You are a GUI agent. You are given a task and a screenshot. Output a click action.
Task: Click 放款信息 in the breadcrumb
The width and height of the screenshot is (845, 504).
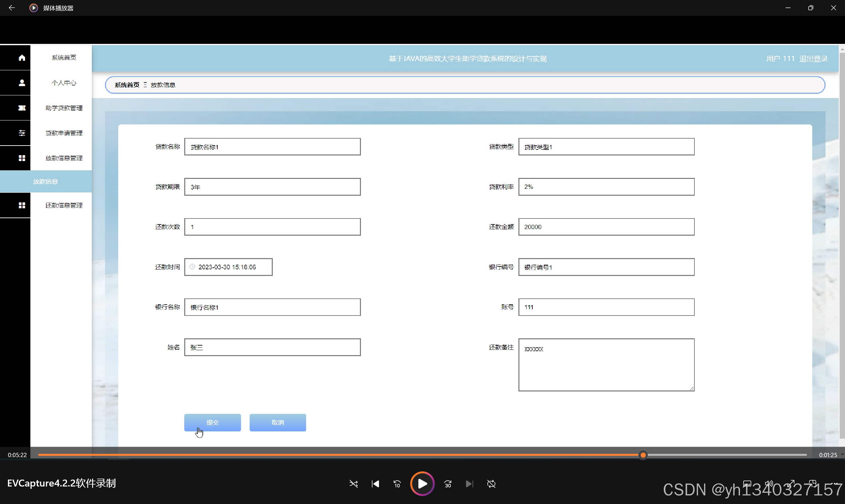pos(163,85)
